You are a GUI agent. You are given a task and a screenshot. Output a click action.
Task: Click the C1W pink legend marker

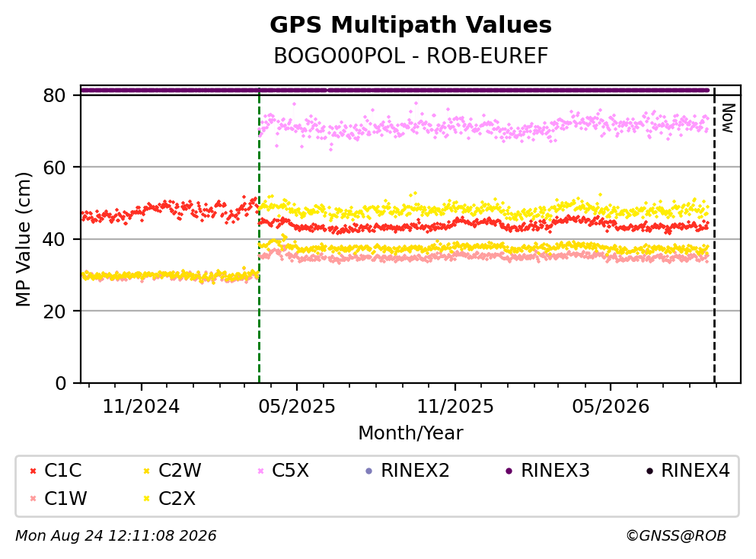[x=33, y=499]
